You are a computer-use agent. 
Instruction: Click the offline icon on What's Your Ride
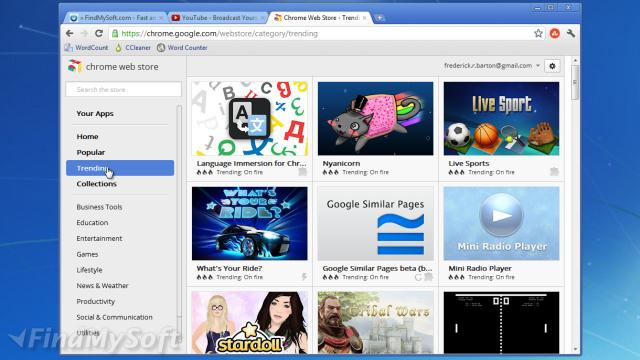click(304, 277)
